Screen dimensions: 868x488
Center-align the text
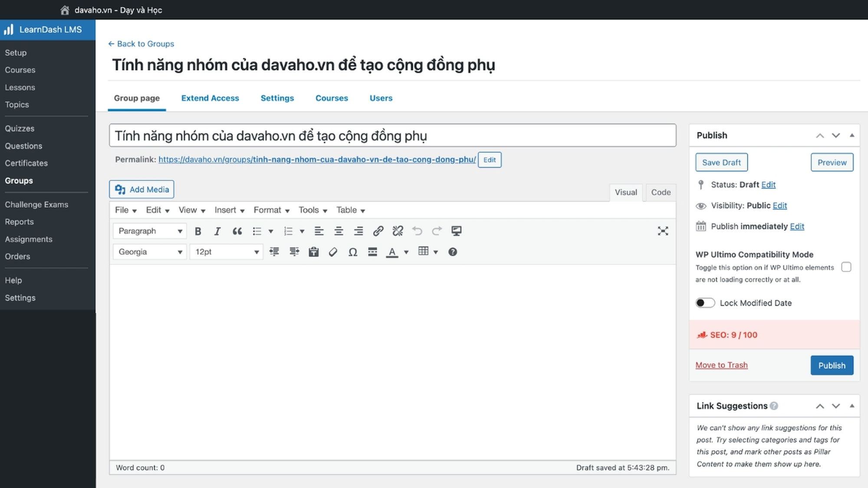[339, 231]
